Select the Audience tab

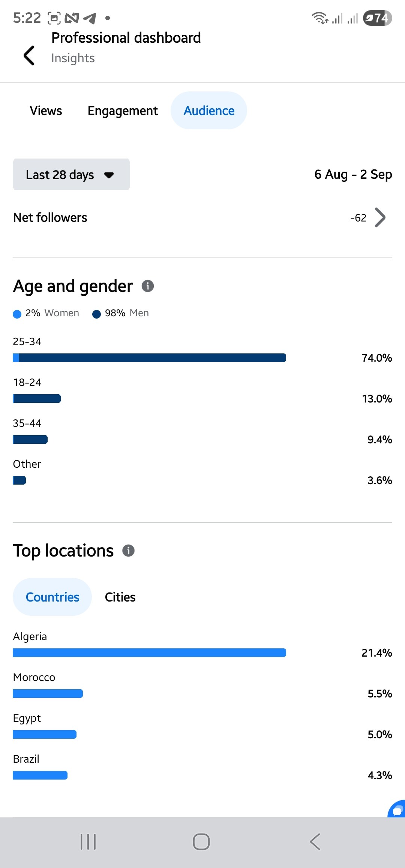[x=209, y=111]
